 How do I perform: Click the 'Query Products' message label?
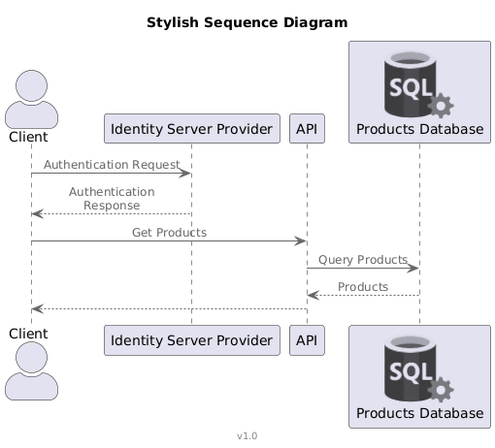(363, 260)
